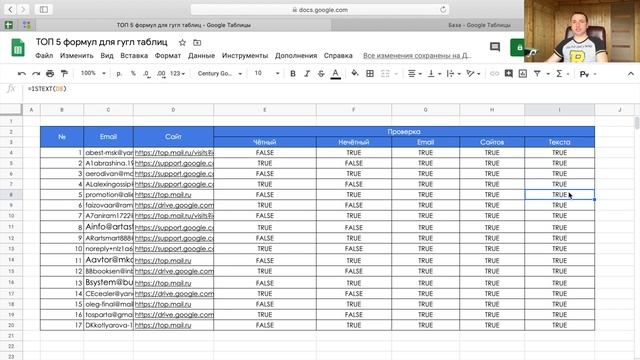Redo the last undone action
The width and height of the screenshot is (640, 360).
36,73
